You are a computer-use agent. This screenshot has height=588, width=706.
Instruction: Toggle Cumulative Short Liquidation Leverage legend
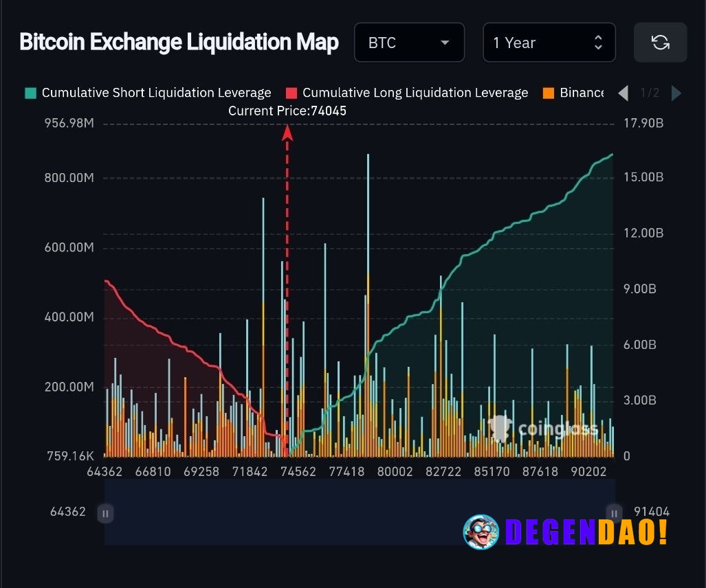click(148, 93)
